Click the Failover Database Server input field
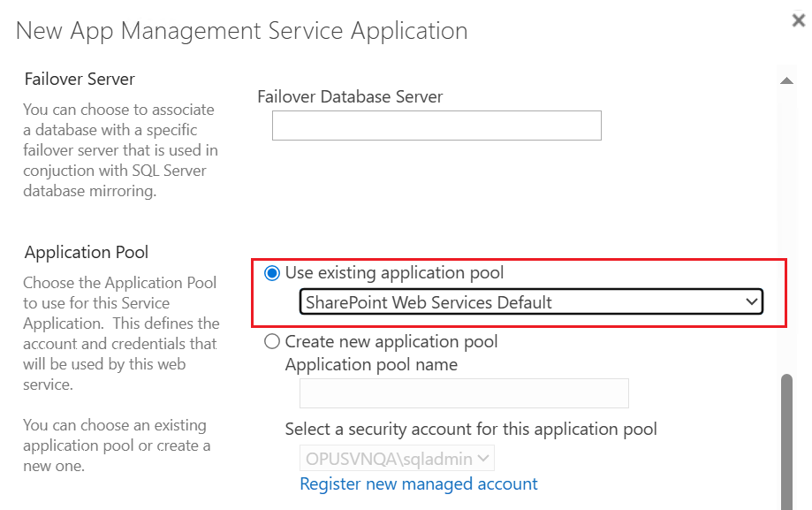The image size is (812, 510). coord(436,125)
